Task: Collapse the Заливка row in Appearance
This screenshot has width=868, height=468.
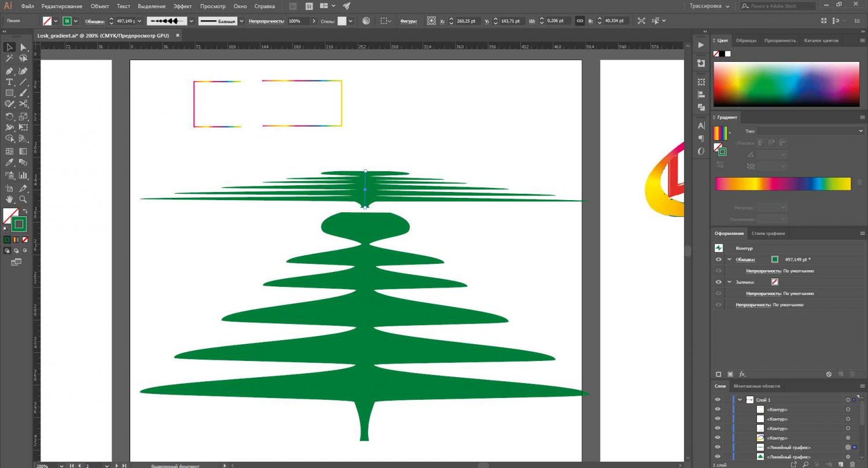Action: coord(729,282)
